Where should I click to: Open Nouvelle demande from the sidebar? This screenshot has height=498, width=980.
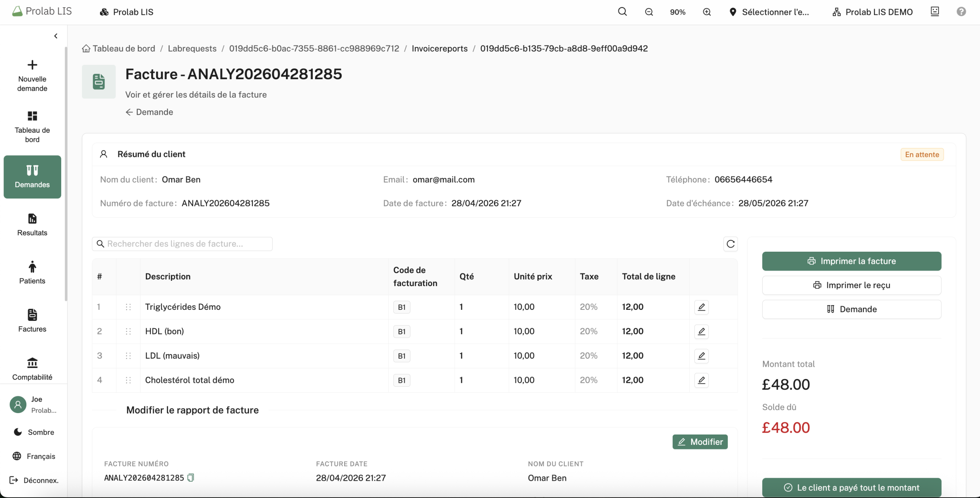[32, 76]
